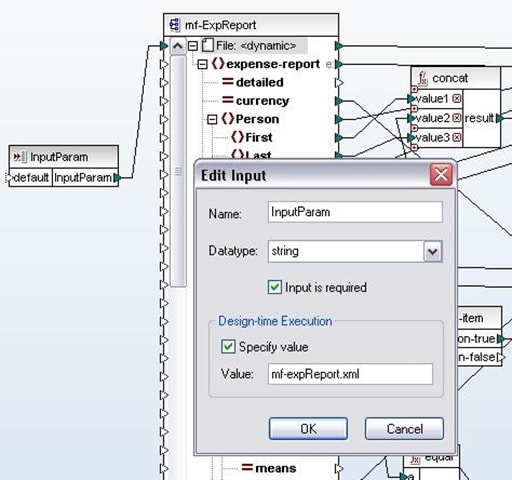
Task: Click the concat function icon
Action: (423, 79)
